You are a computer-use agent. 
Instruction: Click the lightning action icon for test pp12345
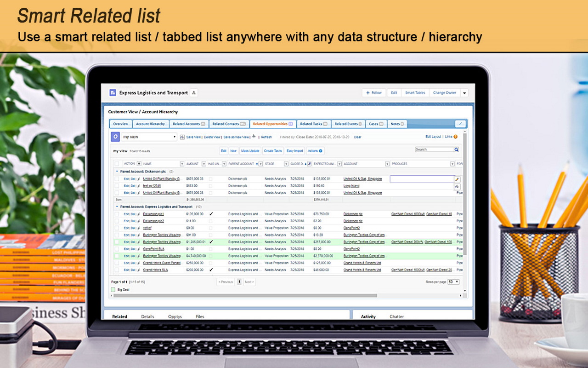[139, 186]
